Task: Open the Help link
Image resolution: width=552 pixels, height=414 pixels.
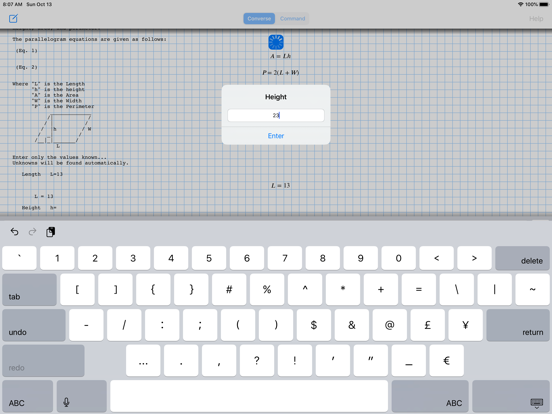Action: (536, 19)
